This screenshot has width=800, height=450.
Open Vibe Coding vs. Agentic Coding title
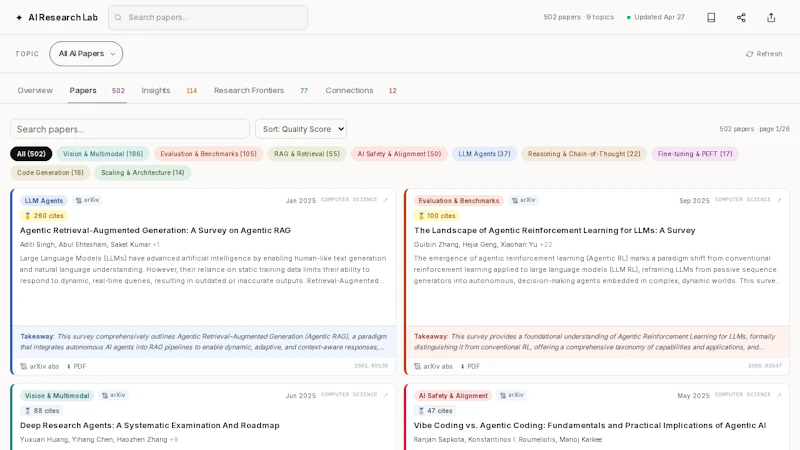tap(590, 425)
